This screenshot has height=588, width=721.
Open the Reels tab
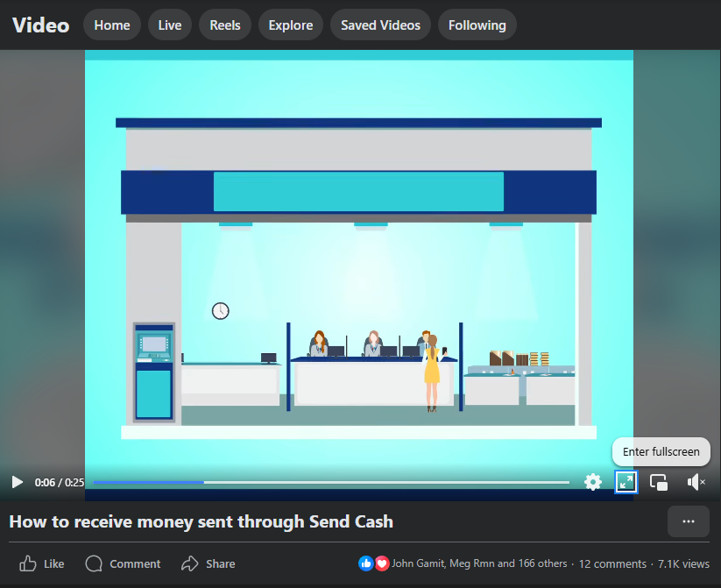(225, 25)
